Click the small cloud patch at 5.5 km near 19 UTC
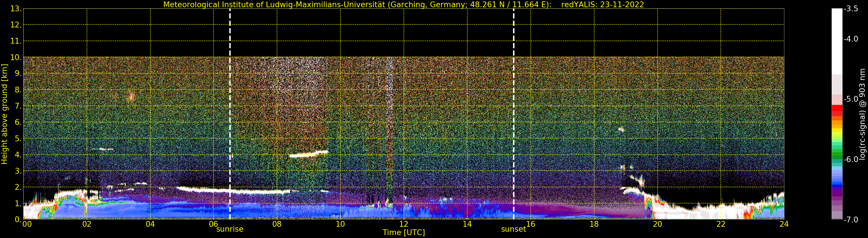Image resolution: width=868 pixels, height=238 pixels. click(x=621, y=129)
